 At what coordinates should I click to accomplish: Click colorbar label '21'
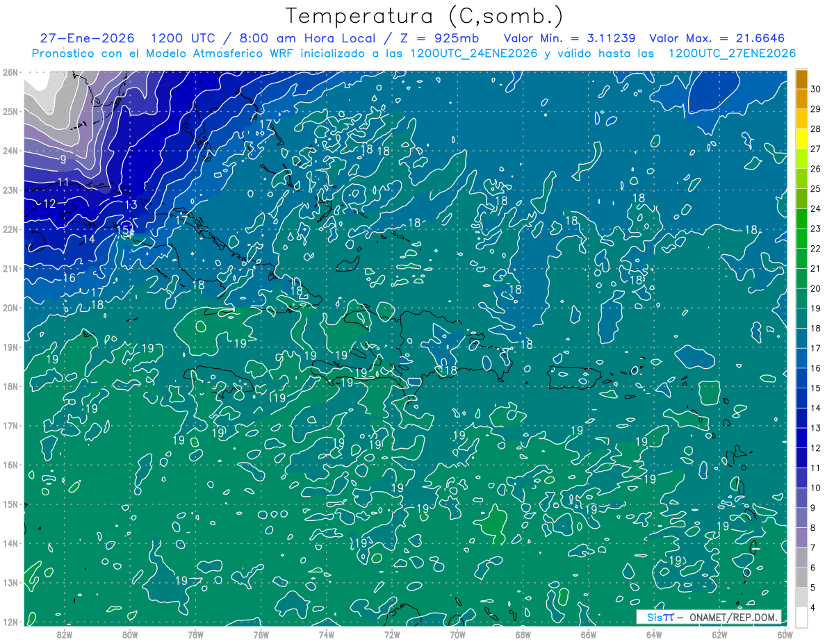[816, 268]
